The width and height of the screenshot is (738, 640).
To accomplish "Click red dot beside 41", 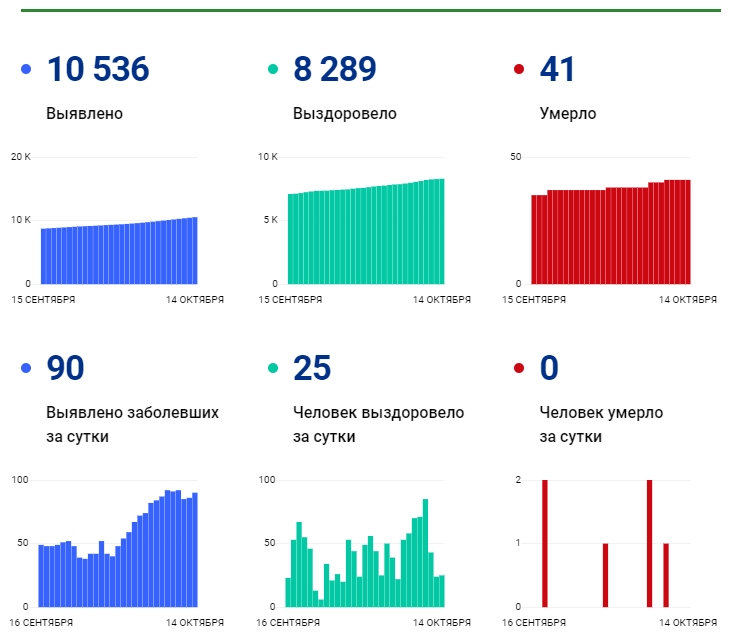I will point(519,69).
